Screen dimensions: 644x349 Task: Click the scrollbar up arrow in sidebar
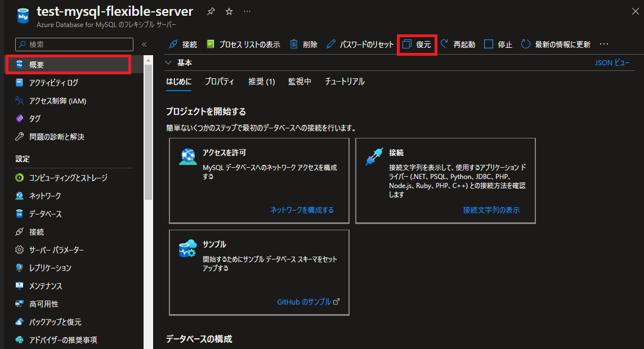pyautogui.click(x=148, y=60)
